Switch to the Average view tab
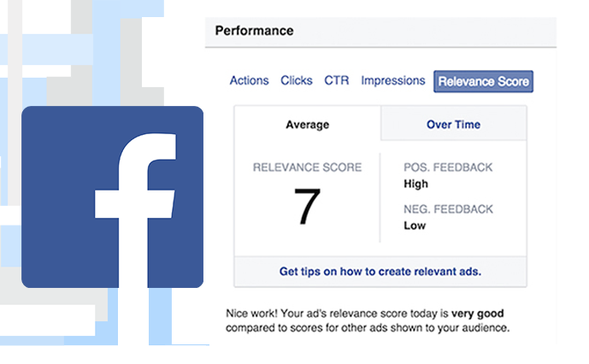This screenshot has height=364, width=589. pos(308,125)
